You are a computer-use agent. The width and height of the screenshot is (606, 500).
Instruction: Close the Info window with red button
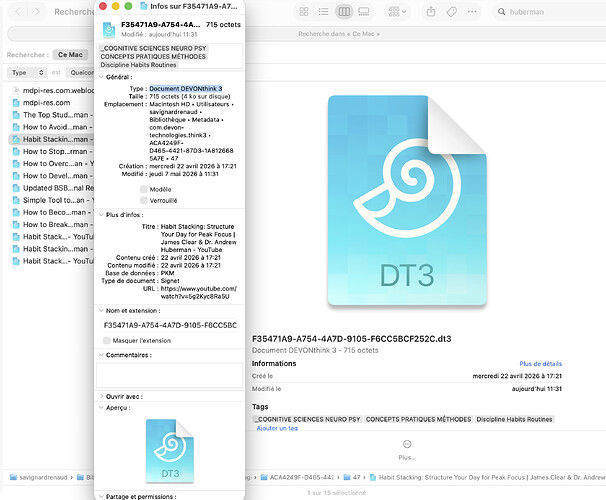coord(103,6)
